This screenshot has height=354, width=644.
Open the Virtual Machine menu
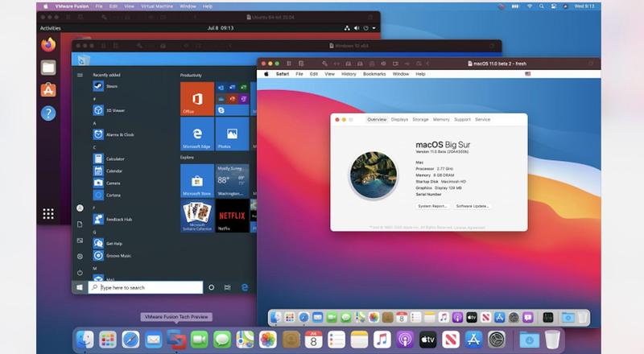(x=158, y=6)
